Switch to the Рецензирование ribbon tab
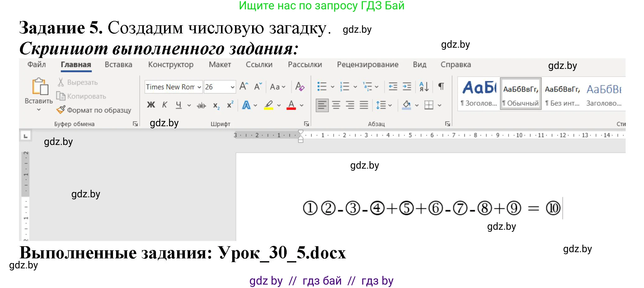This screenshot has height=288, width=644. tap(367, 65)
